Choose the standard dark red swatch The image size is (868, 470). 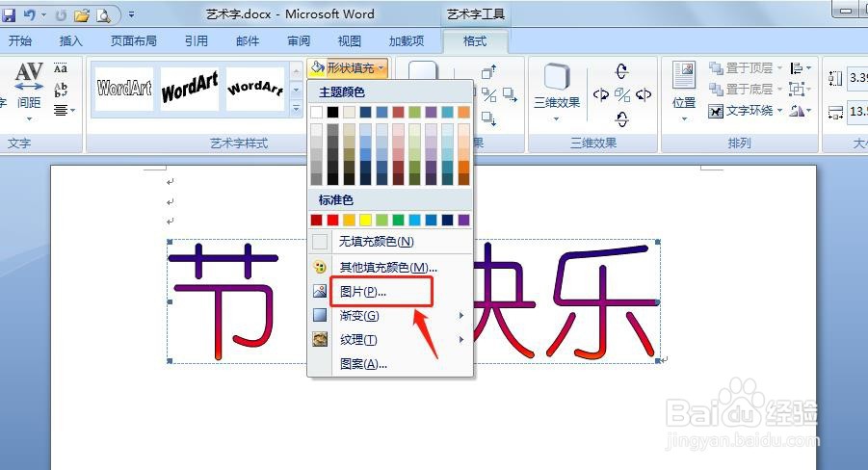pyautogui.click(x=317, y=221)
